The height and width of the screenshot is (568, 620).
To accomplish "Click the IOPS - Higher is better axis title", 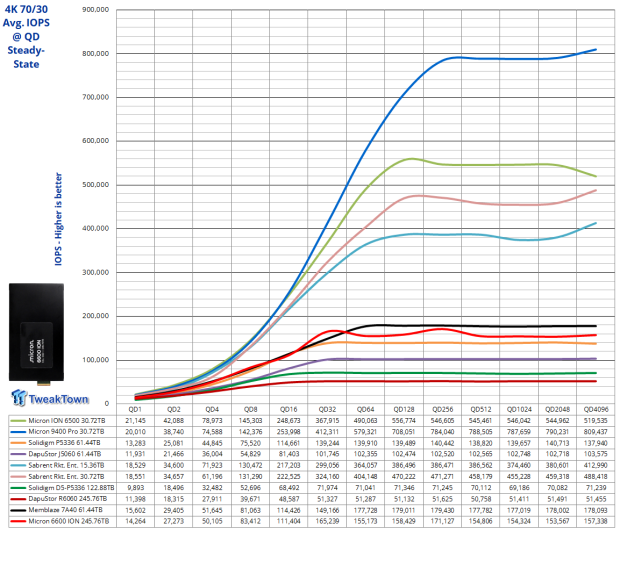I will (58, 219).
